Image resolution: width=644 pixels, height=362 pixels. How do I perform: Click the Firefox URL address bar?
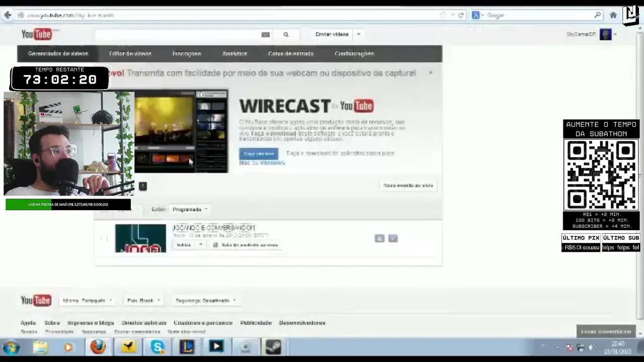226,15
